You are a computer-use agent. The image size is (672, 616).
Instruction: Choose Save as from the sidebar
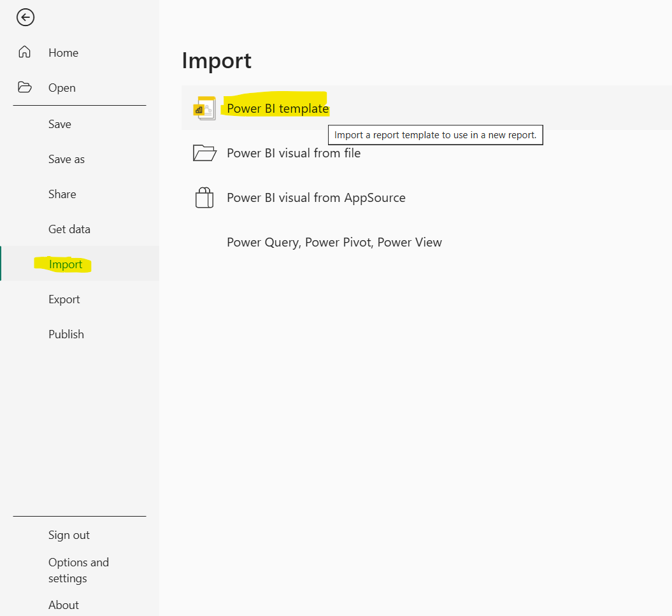tap(66, 159)
